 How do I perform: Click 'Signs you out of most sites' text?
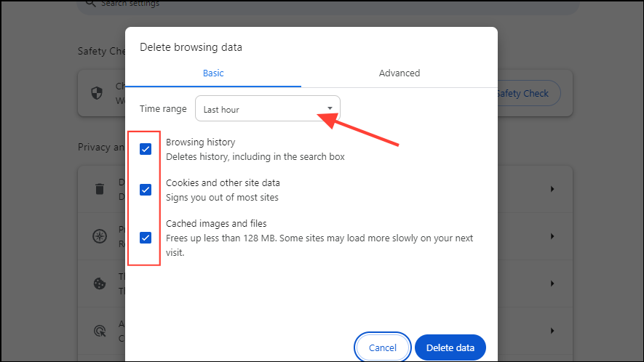(222, 198)
